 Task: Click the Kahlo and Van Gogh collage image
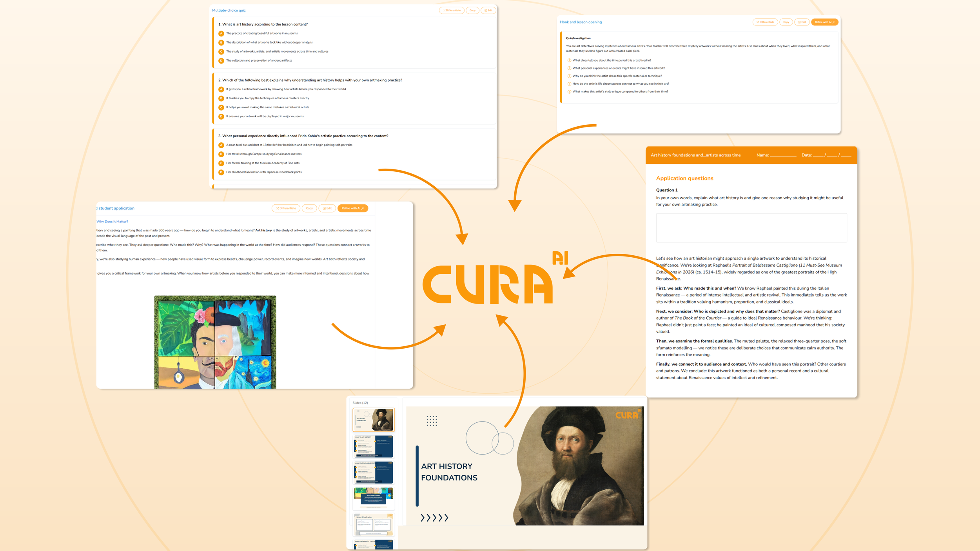215,342
